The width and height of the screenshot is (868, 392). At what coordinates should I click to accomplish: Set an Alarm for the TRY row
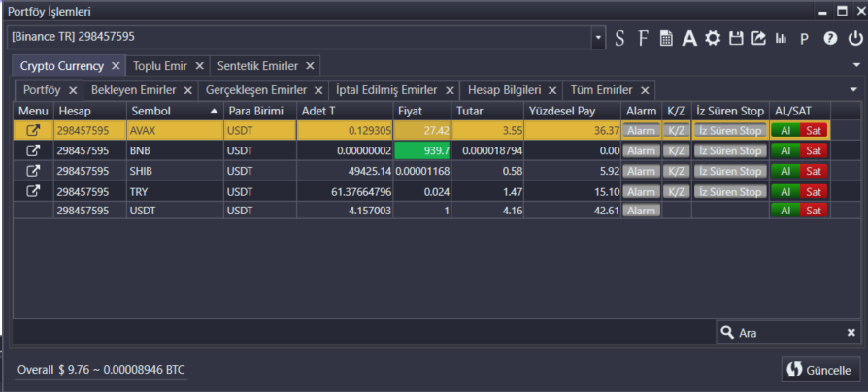click(641, 191)
